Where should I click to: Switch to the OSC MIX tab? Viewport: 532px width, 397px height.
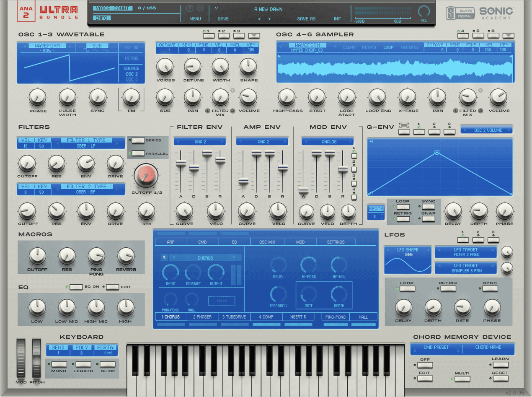tap(267, 242)
